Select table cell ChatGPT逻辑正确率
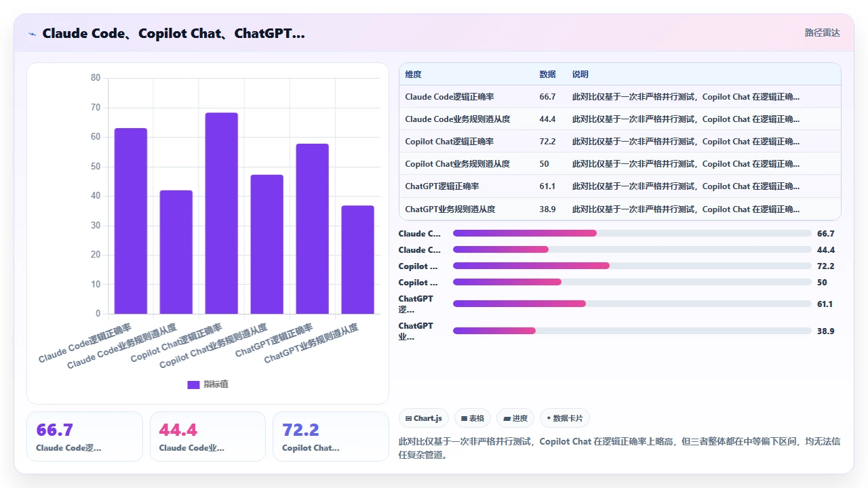This screenshot has width=868, height=488. tap(442, 186)
